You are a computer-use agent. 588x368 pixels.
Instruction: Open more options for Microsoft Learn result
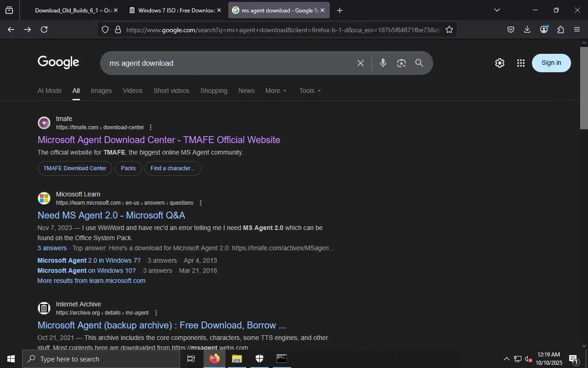[200, 203]
